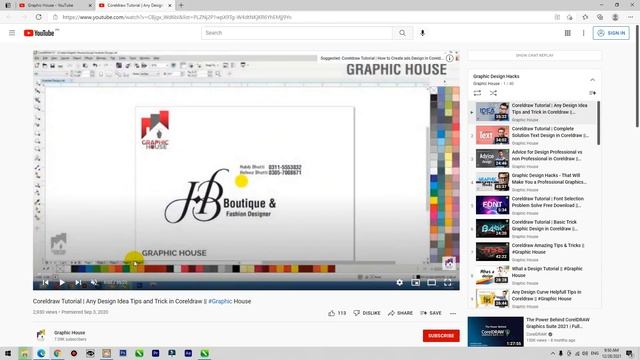Image resolution: width=640 pixels, height=360 pixels.
Task: Click the SHARE button
Action: [400, 313]
